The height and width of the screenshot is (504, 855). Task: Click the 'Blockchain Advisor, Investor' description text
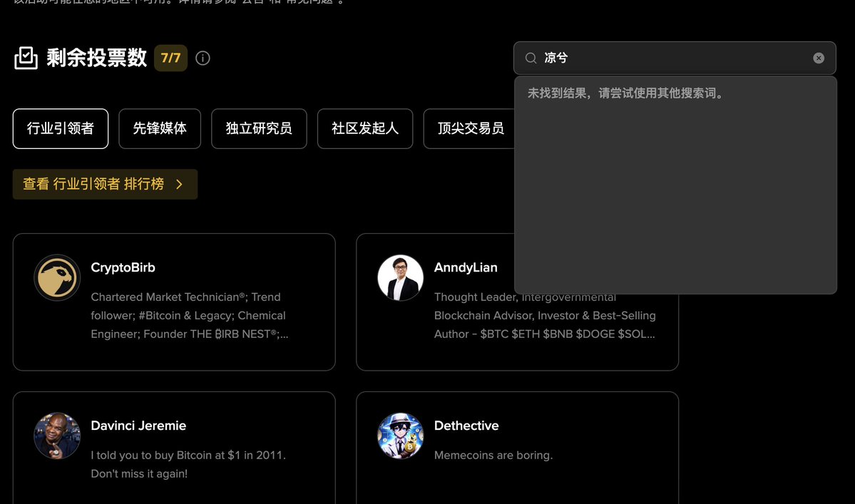click(545, 316)
